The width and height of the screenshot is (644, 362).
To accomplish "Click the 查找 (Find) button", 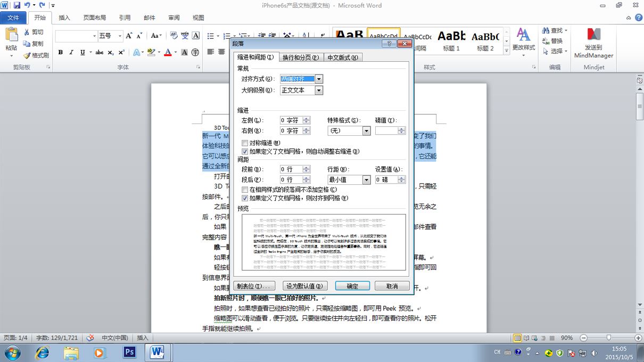I will click(x=556, y=30).
